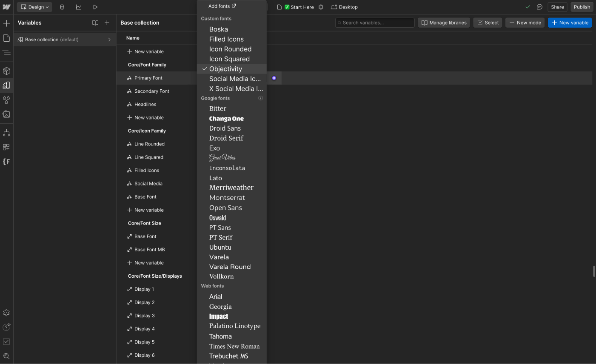Select Lato from the Google fonts list
The height and width of the screenshot is (364, 596).
click(215, 178)
